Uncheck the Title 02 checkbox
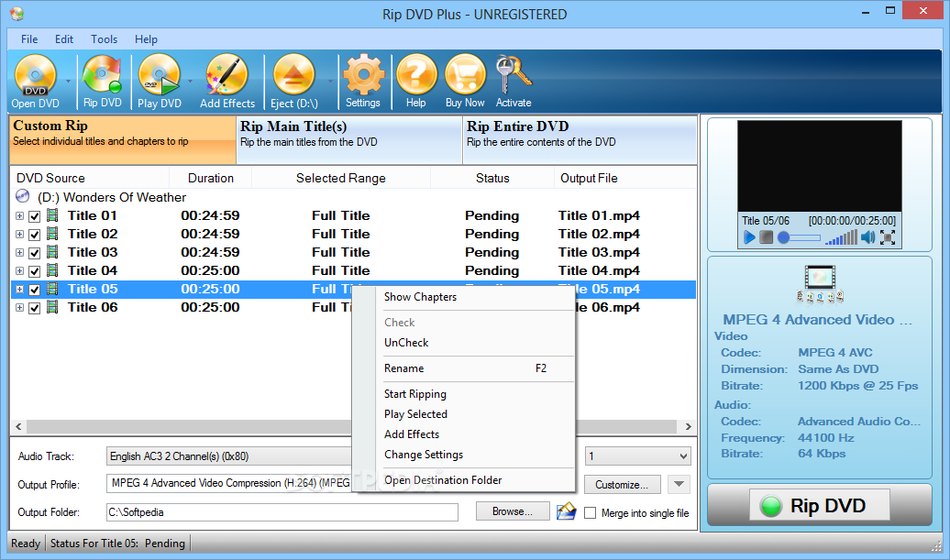 pos(35,235)
